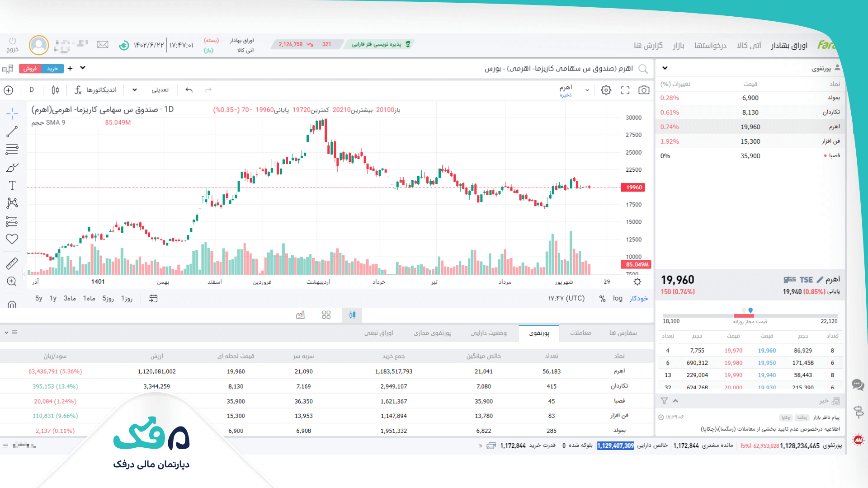Screen dimensions: 868x488
Task: Click the add symbol plus circle icon
Action: (x=8, y=90)
